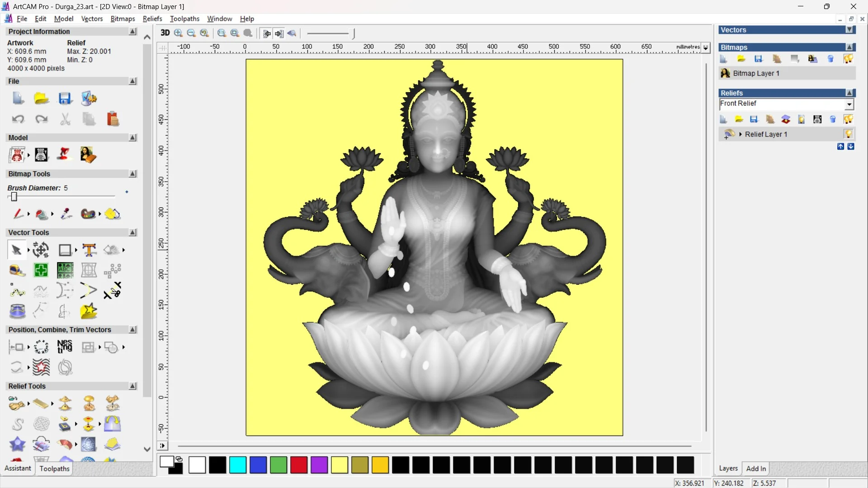Click the Undo arrow icon

click(x=18, y=119)
